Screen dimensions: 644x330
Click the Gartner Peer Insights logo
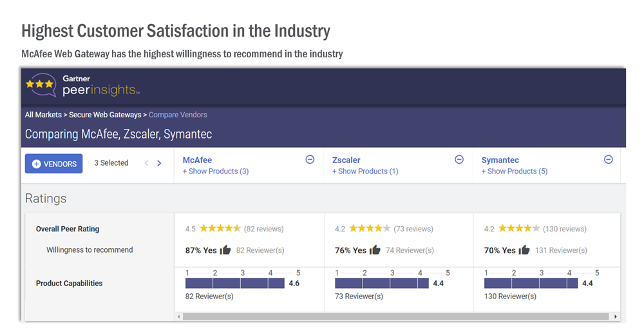[x=82, y=85]
